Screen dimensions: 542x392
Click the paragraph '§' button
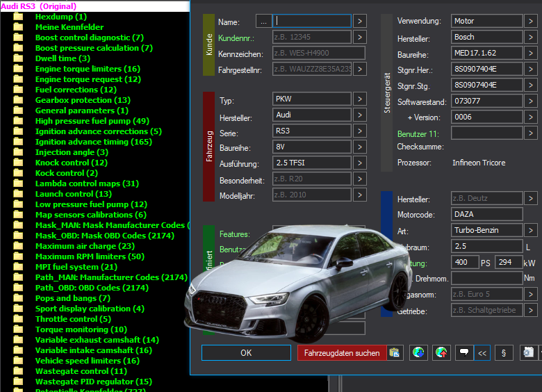point(504,352)
